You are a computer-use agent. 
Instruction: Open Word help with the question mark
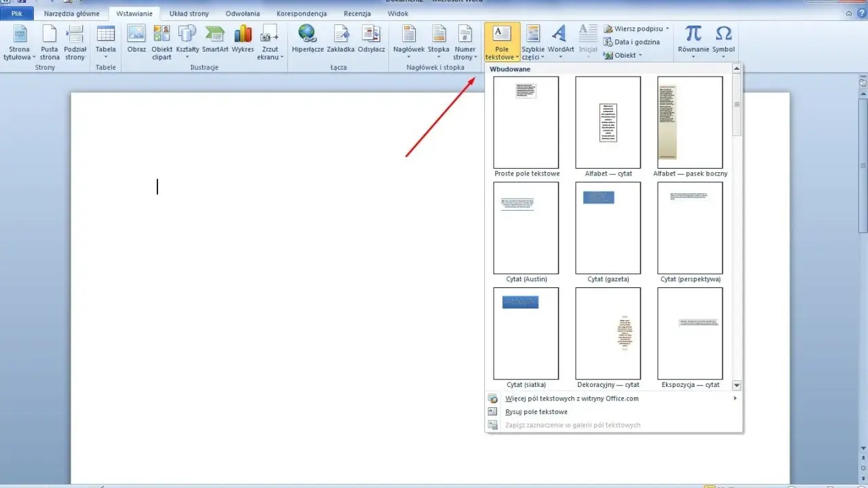(x=861, y=14)
